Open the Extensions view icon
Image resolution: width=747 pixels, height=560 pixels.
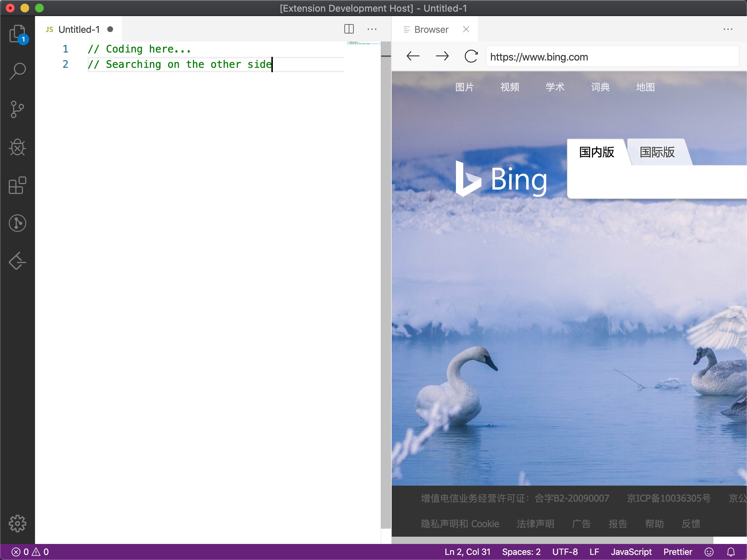point(17,185)
